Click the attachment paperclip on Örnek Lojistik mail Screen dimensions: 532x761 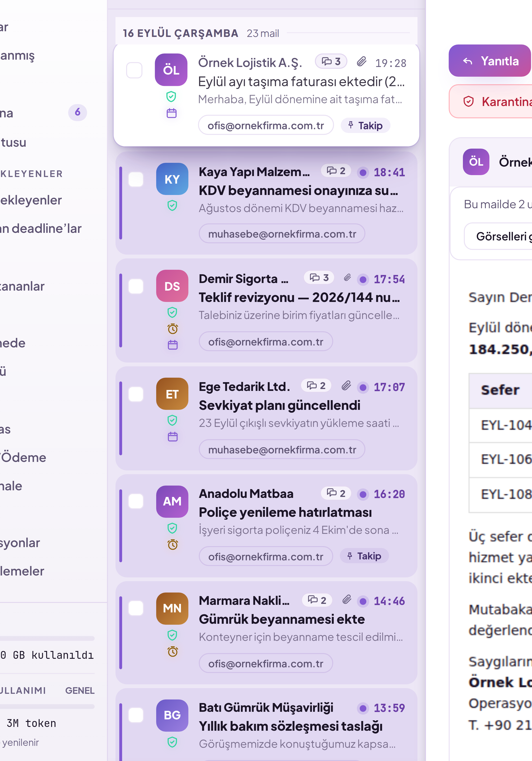[x=362, y=62]
